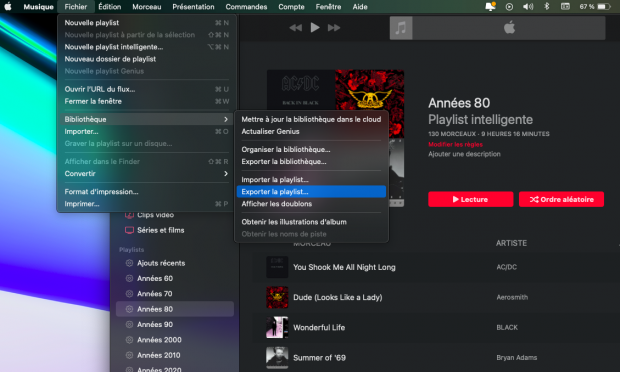Open the Compte menu
Screen dimensions: 620x372
(291, 7)
